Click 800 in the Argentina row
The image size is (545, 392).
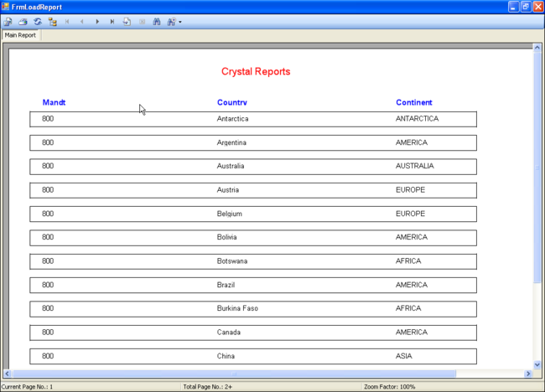48,142
